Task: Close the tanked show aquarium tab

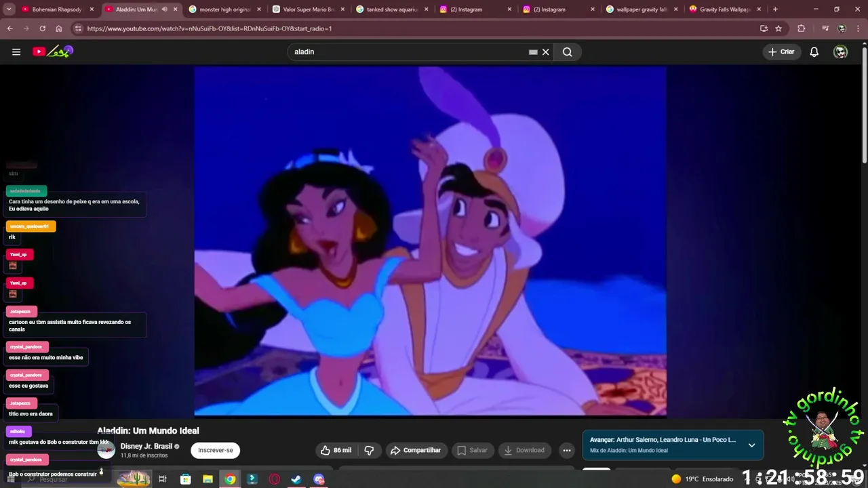Action: (426, 9)
